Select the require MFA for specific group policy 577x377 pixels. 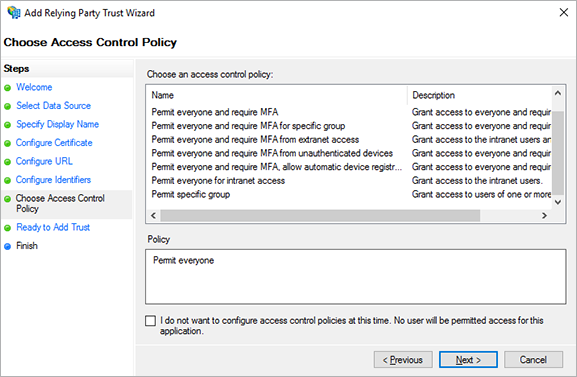(x=248, y=126)
